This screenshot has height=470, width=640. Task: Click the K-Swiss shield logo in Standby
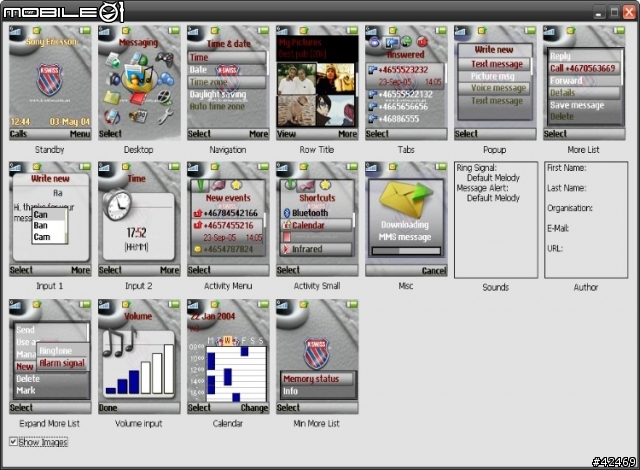click(x=49, y=79)
